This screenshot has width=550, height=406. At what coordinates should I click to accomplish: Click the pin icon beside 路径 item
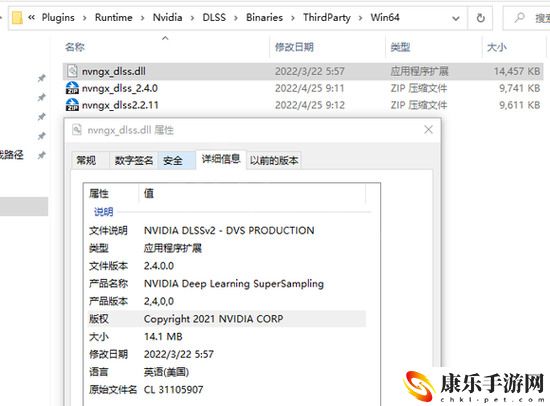[41, 155]
